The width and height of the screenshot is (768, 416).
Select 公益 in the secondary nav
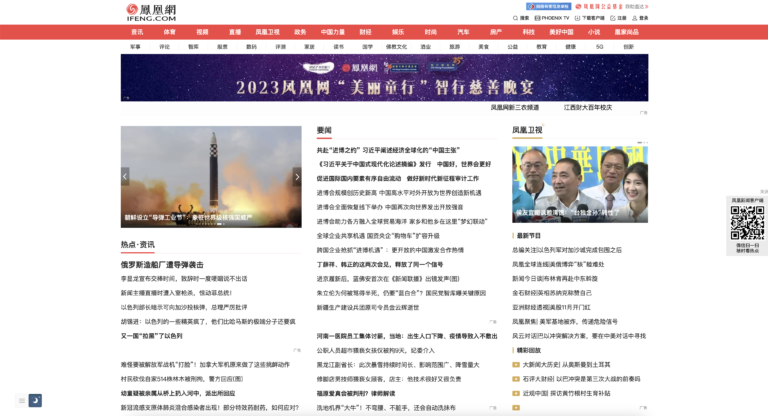(x=513, y=47)
